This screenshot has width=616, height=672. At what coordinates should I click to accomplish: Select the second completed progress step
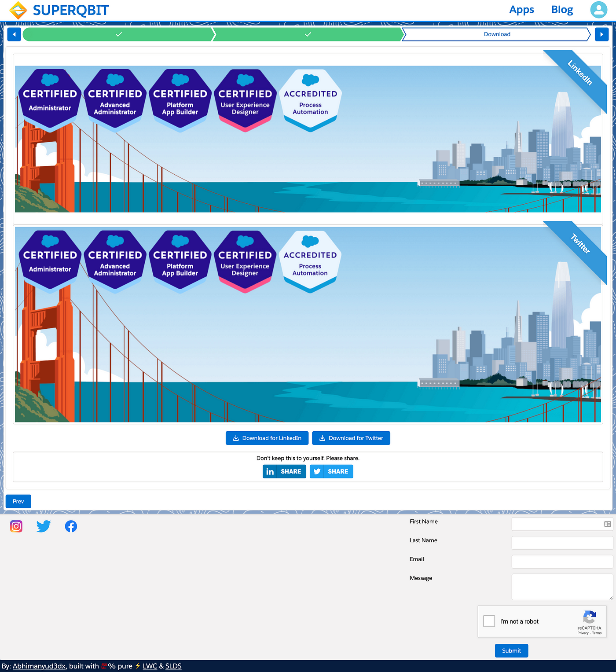coord(308,34)
